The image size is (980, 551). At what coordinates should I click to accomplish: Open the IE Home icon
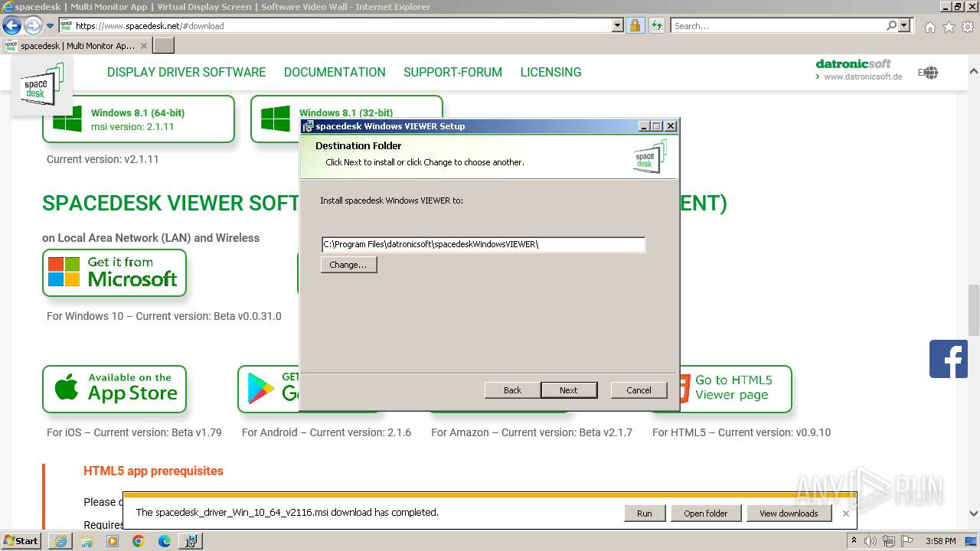(x=929, y=27)
